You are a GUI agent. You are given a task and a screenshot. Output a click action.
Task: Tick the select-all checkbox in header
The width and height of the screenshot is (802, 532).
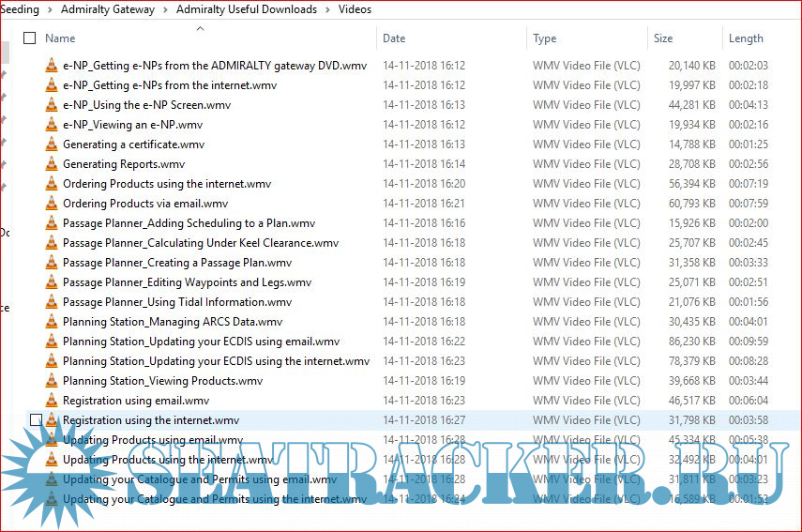29,38
